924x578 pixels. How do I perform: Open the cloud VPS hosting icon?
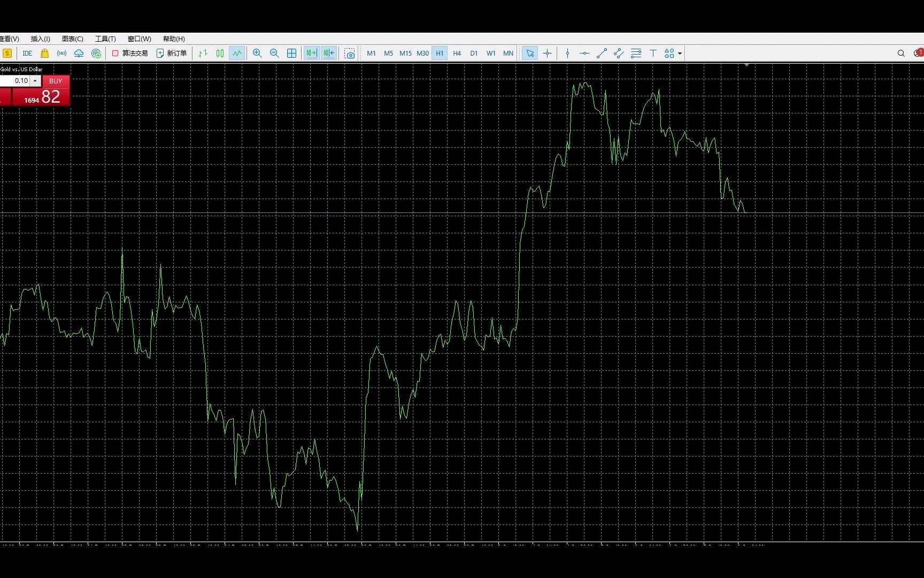coord(79,53)
